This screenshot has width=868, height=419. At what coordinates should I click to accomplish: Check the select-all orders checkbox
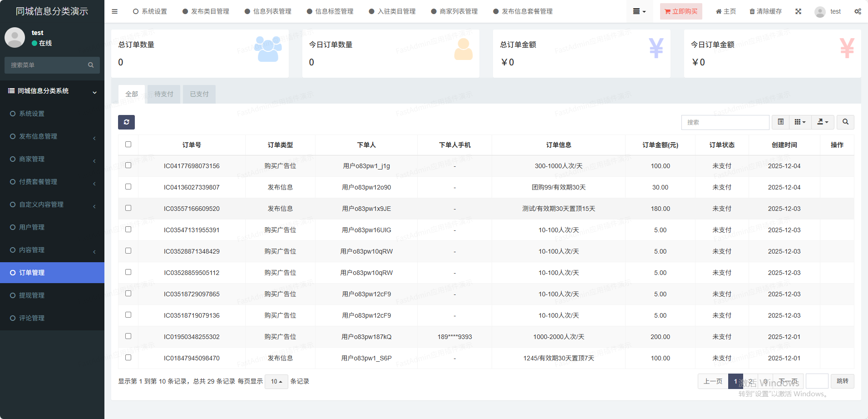[x=128, y=145]
